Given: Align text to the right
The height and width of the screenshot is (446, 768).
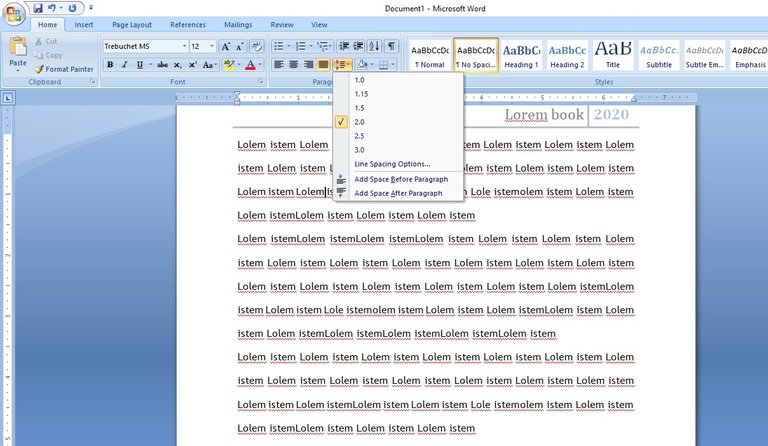Looking at the screenshot, I should pyautogui.click(x=309, y=65).
